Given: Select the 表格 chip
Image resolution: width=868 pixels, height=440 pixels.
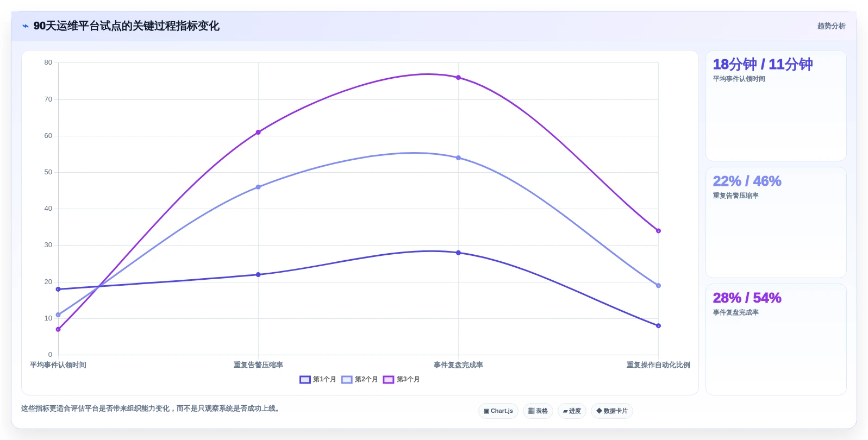Looking at the screenshot, I should pos(538,411).
